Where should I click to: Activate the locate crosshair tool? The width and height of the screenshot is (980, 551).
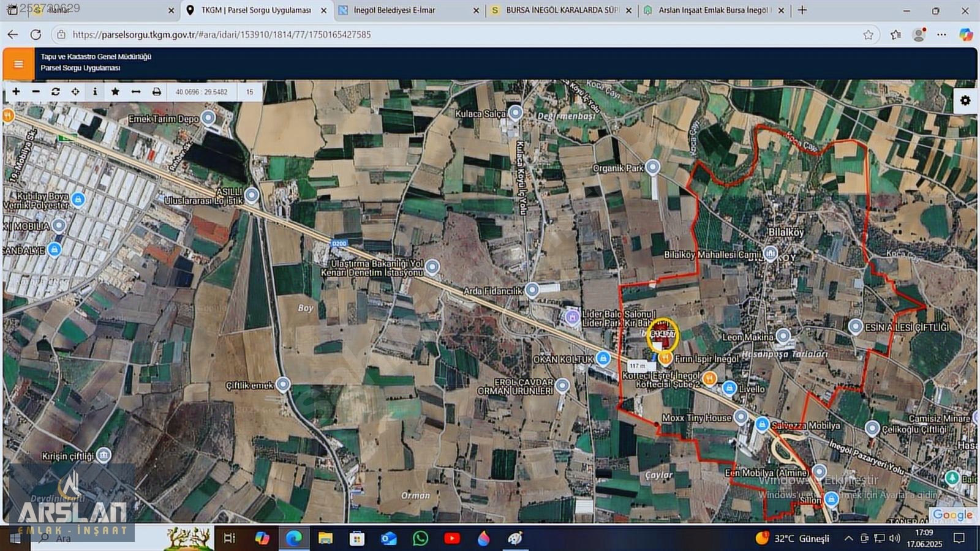[75, 92]
